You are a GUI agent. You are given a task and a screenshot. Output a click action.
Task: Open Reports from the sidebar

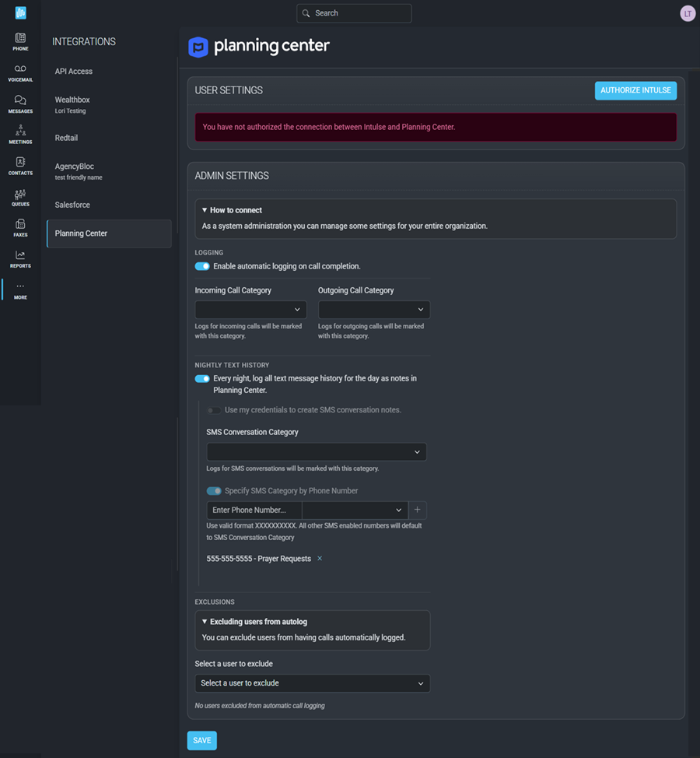pyautogui.click(x=20, y=258)
